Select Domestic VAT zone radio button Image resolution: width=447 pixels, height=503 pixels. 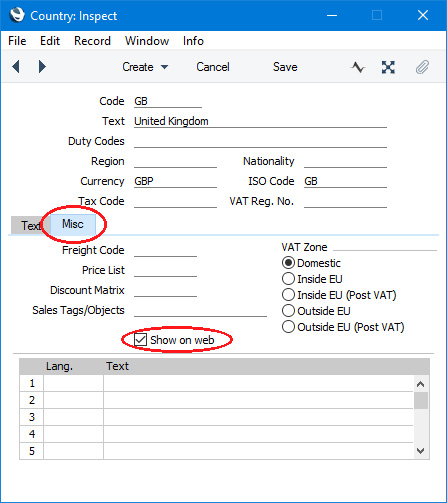tap(288, 263)
